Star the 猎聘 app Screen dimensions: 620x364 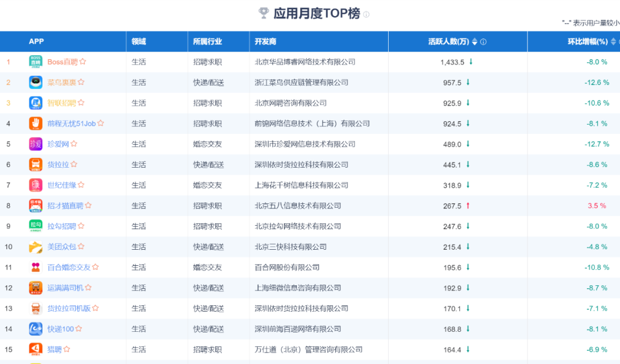click(67, 350)
